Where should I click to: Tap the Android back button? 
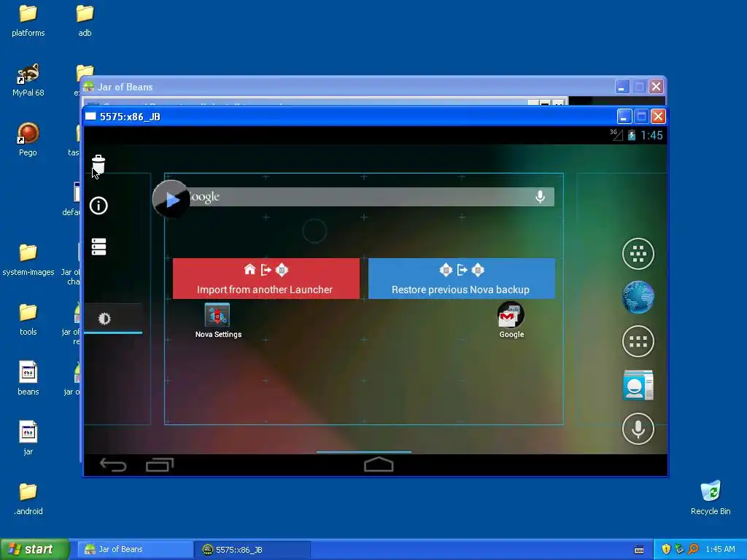click(113, 464)
